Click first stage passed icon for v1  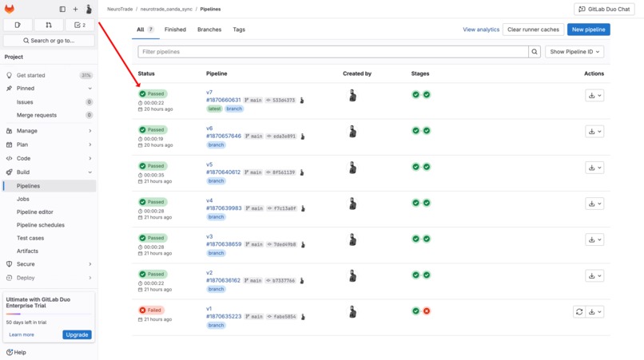tap(415, 311)
